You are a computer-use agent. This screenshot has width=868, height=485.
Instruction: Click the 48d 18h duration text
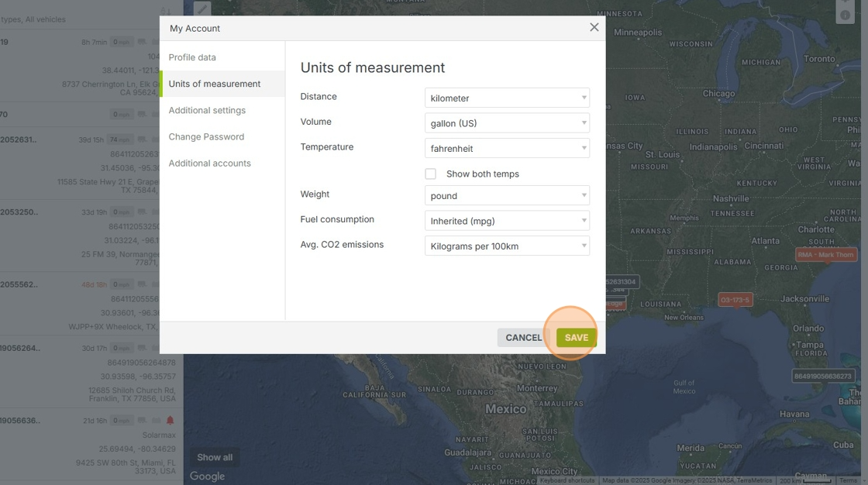click(x=94, y=284)
